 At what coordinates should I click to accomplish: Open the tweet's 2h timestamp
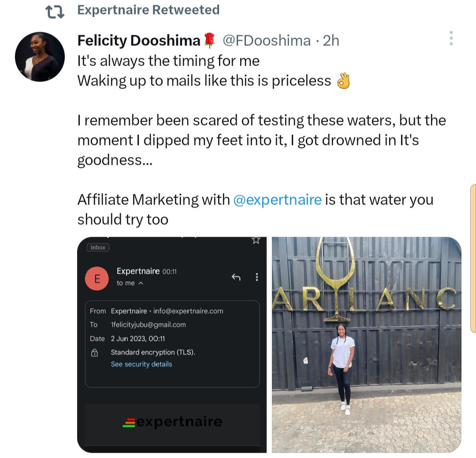pyautogui.click(x=331, y=41)
